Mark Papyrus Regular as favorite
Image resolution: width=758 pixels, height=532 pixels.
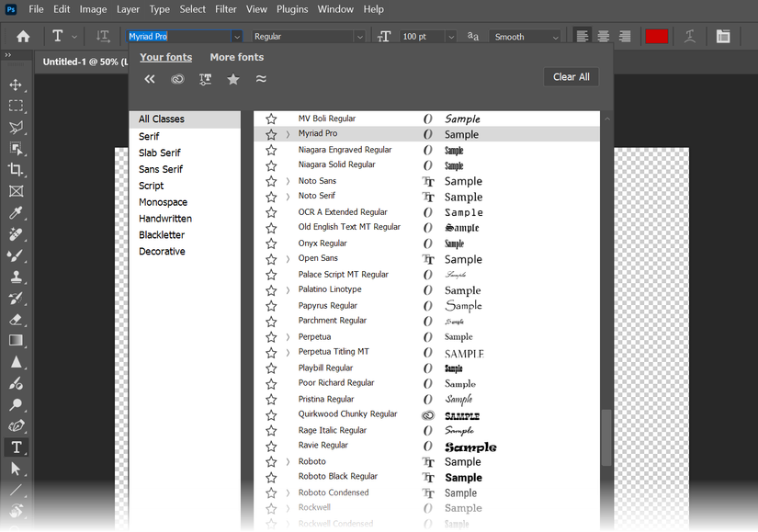click(x=271, y=306)
